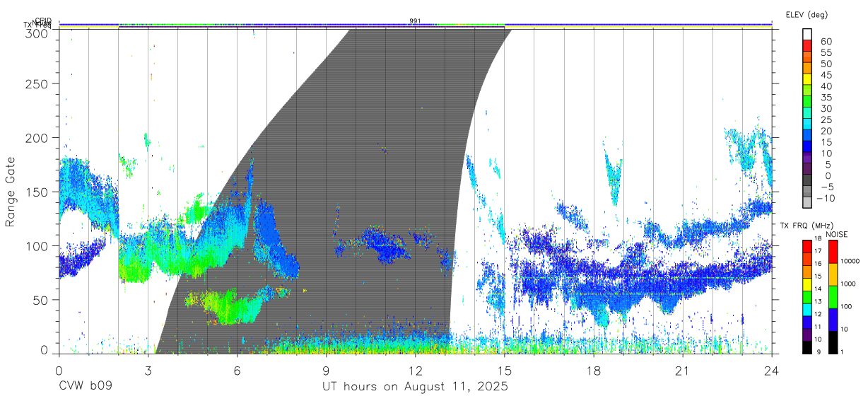Click the '-10' label on the ELEV scale
Image resolution: width=868 pixels, height=401 pixels.
coord(826,199)
